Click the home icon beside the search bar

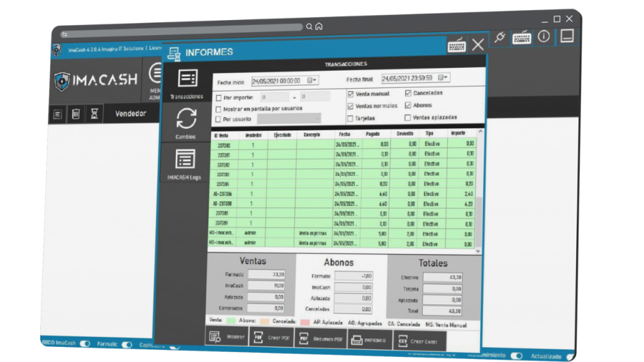pyautogui.click(x=319, y=26)
